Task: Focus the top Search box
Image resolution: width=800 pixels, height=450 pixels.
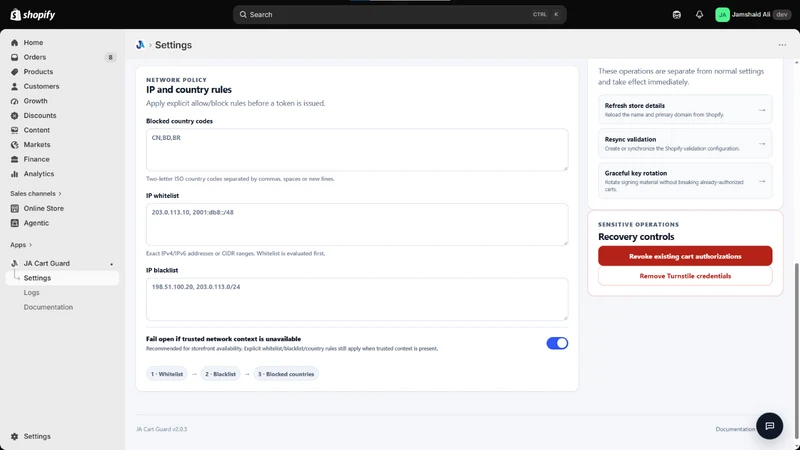Action: pyautogui.click(x=399, y=15)
